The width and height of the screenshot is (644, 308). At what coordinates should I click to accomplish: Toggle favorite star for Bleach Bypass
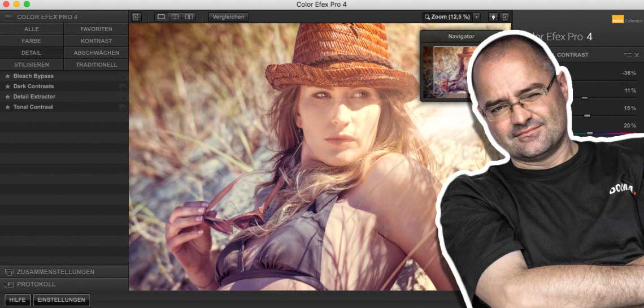[7, 76]
